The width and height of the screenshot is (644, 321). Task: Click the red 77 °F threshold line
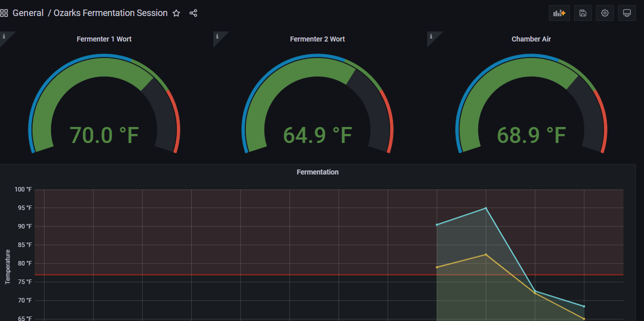click(x=329, y=274)
